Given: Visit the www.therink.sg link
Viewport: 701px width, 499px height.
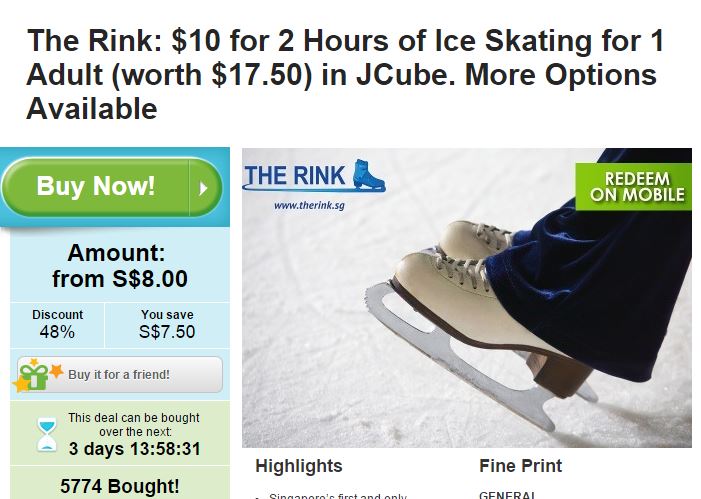Looking at the screenshot, I should [x=309, y=205].
